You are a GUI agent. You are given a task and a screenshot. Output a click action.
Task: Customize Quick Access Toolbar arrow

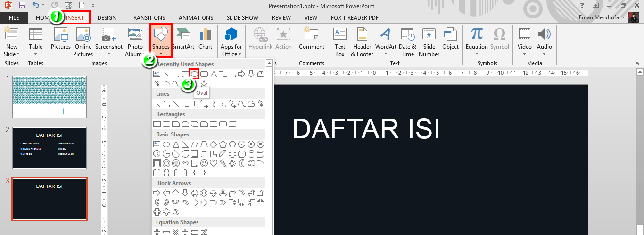[93, 5]
